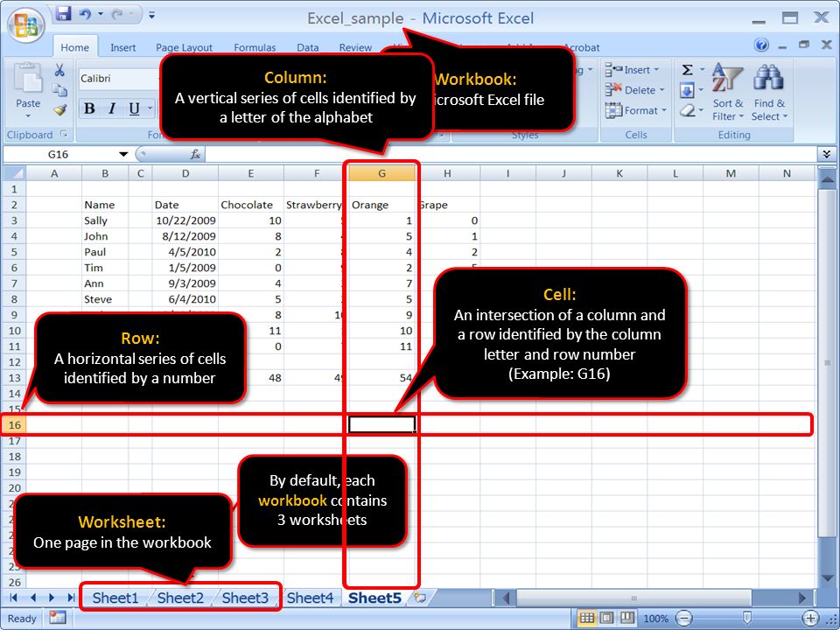Click the zoom slider handle
The width and height of the screenshot is (840, 630).
[x=746, y=619]
